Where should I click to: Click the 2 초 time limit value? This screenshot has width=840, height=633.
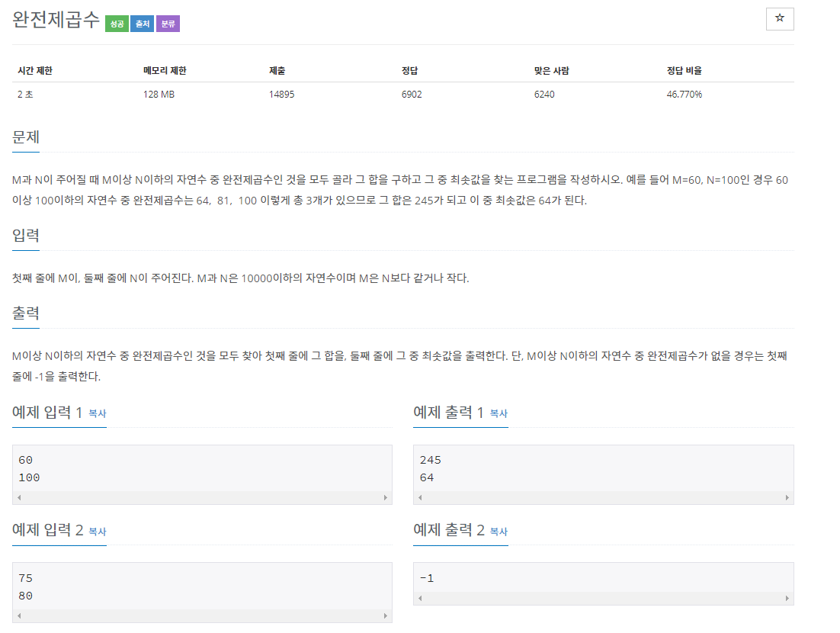coord(25,95)
